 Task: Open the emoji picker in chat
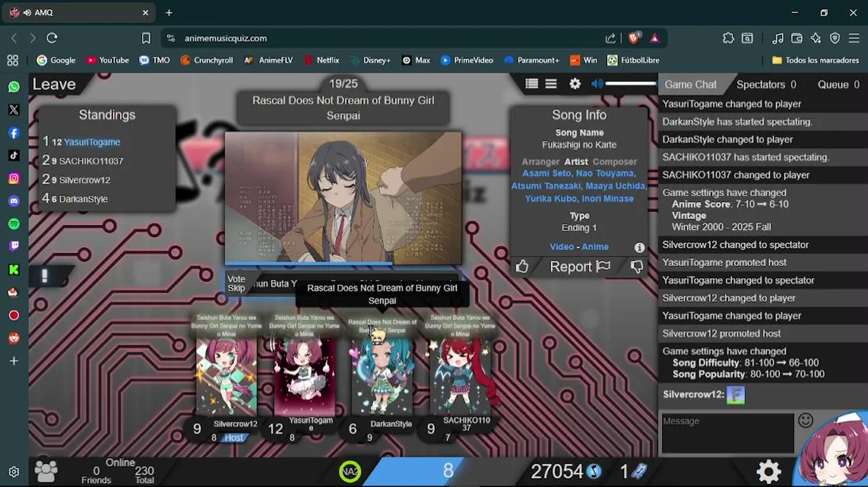click(805, 421)
